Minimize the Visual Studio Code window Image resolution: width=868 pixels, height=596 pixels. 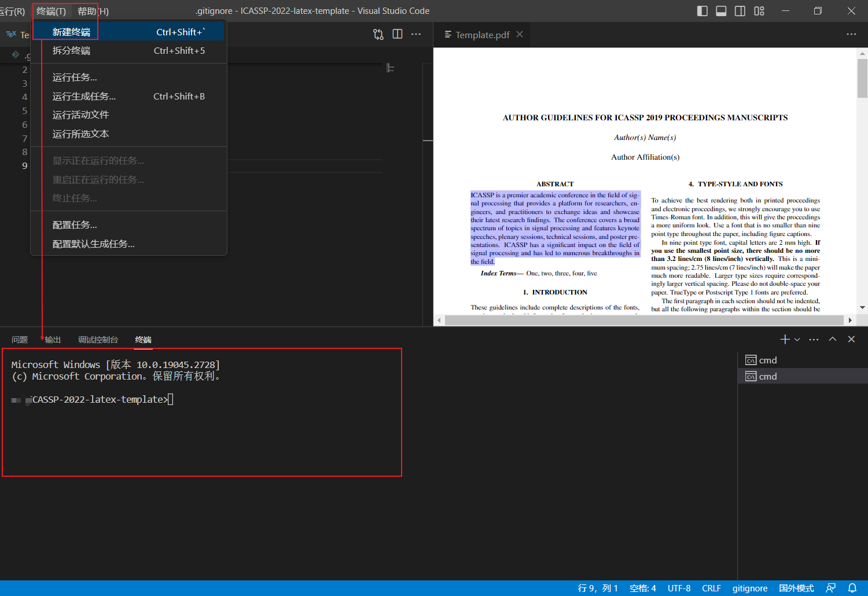785,11
